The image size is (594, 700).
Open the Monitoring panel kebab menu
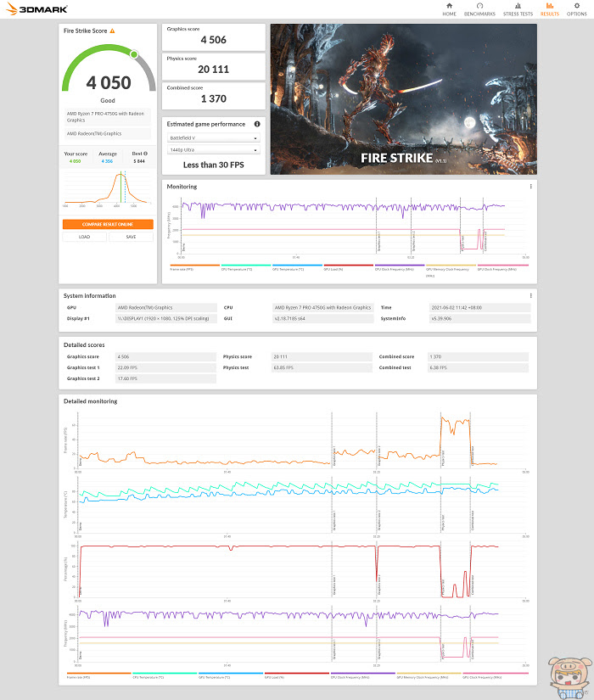click(530, 187)
